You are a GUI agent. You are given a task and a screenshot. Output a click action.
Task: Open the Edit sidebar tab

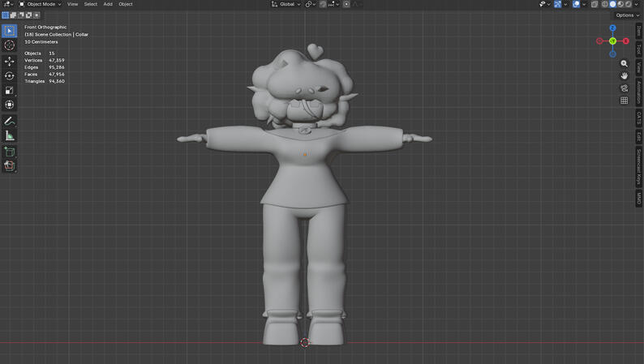pos(638,137)
